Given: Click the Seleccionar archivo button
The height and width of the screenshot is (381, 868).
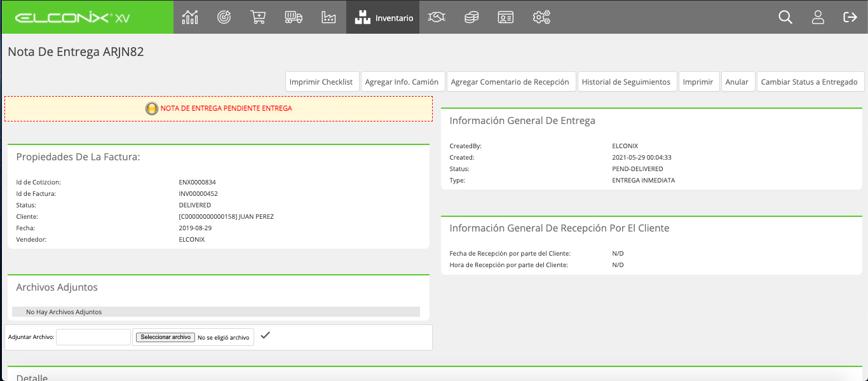Looking at the screenshot, I should (166, 337).
